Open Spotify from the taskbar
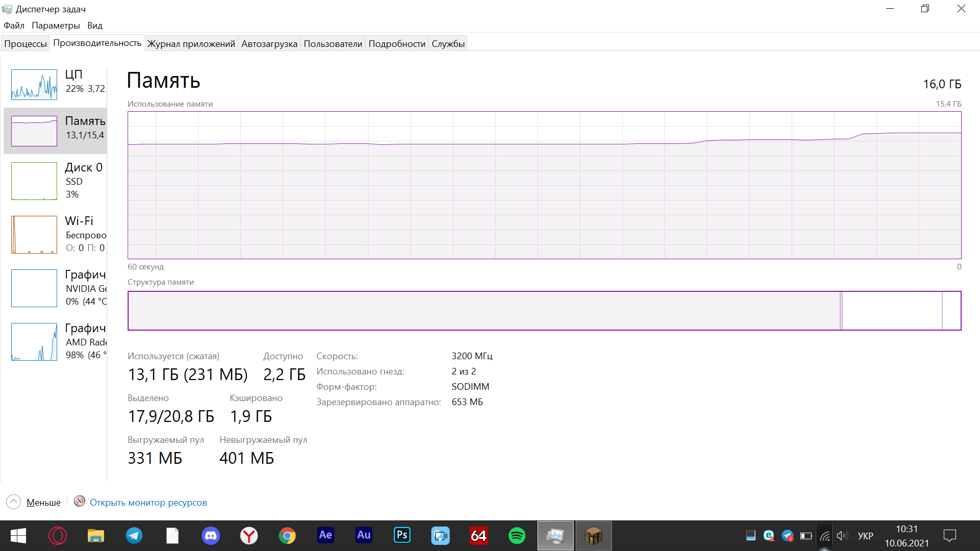 pos(517,536)
